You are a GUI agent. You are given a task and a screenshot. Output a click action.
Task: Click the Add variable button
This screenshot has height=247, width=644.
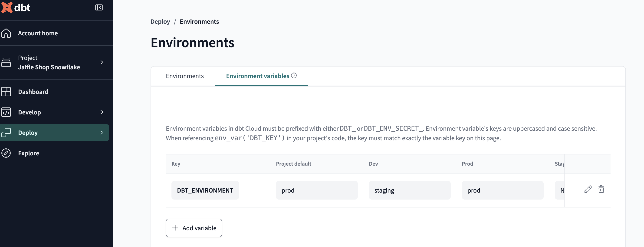(194, 228)
